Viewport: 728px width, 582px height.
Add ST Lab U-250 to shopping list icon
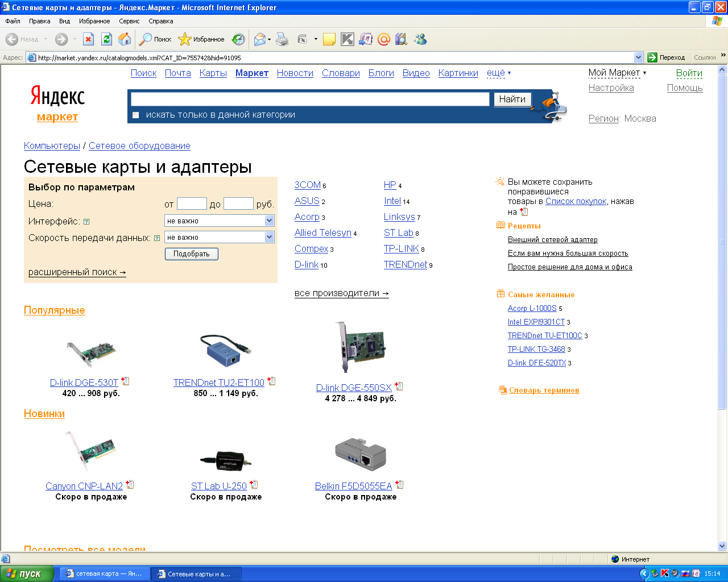pos(254,485)
